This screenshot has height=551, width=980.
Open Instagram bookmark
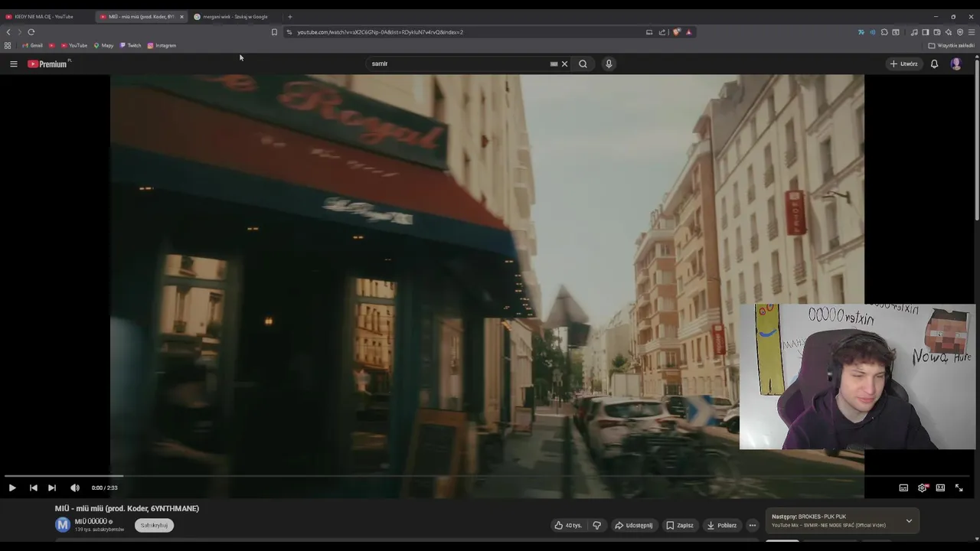(162, 45)
